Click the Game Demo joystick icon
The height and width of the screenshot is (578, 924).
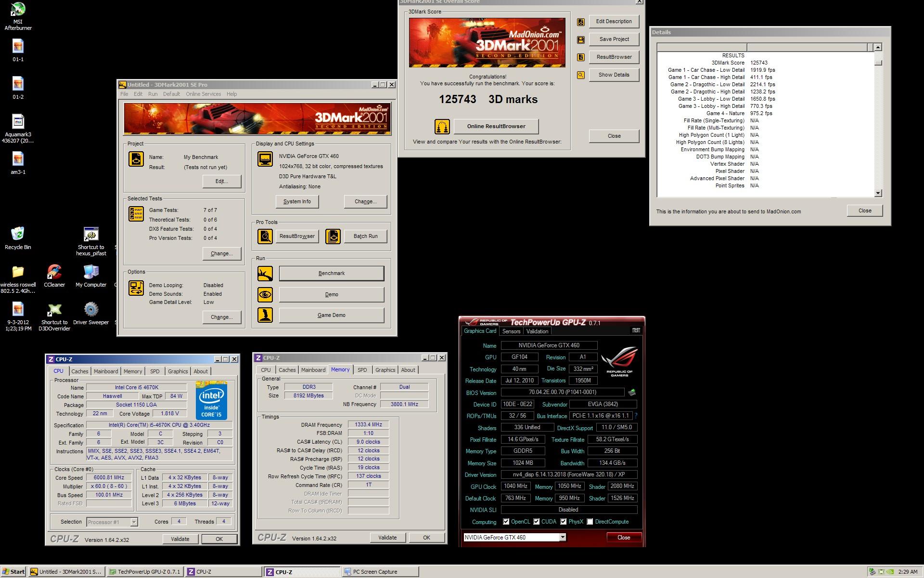point(265,315)
